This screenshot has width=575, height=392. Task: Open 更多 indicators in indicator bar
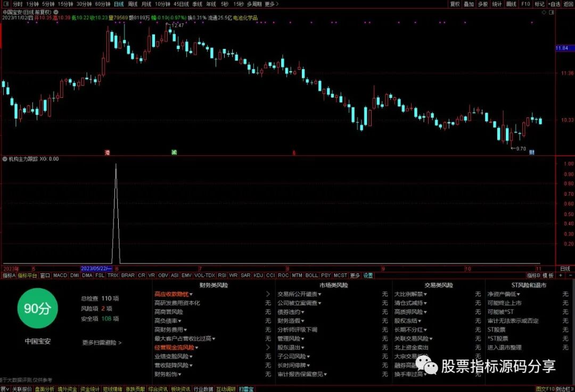pyautogui.click(x=355, y=275)
